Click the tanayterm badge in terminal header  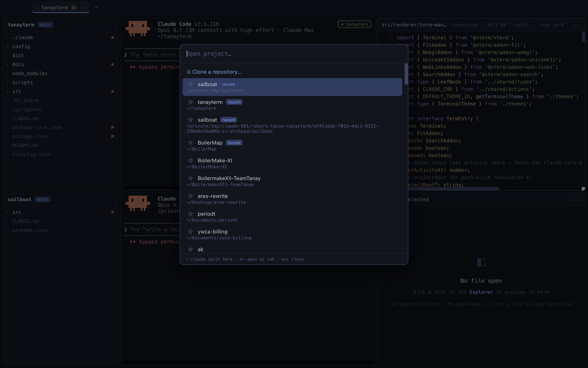tap(354, 24)
